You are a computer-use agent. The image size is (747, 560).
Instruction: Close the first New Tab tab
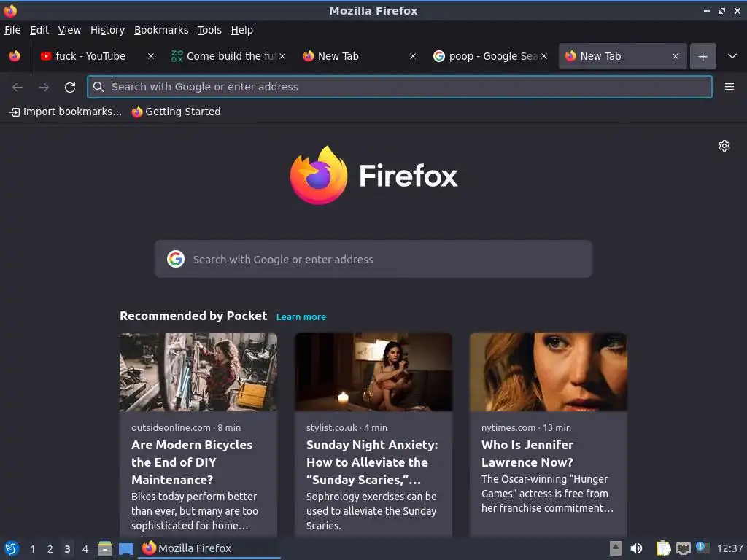click(x=413, y=56)
